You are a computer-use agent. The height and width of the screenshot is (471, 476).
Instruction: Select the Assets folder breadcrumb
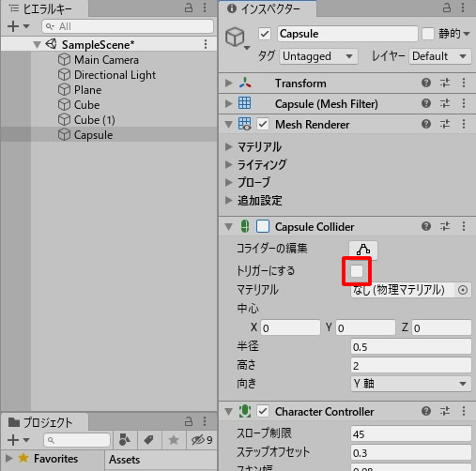tap(124, 460)
